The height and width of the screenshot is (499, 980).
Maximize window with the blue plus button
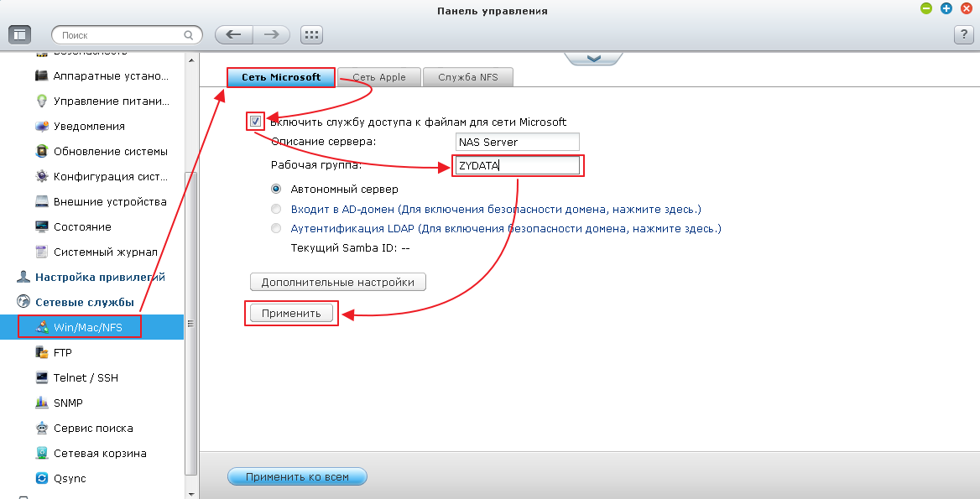click(x=946, y=8)
